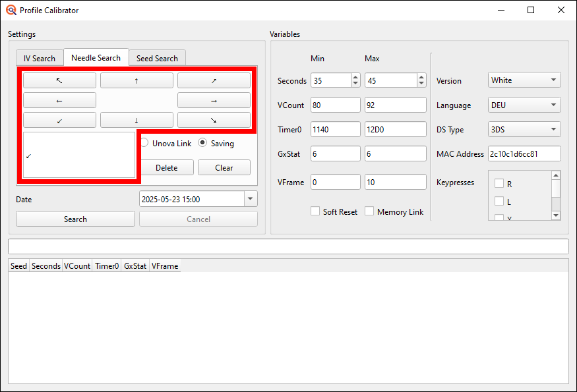Clear the recorded needle sequence

(x=224, y=167)
